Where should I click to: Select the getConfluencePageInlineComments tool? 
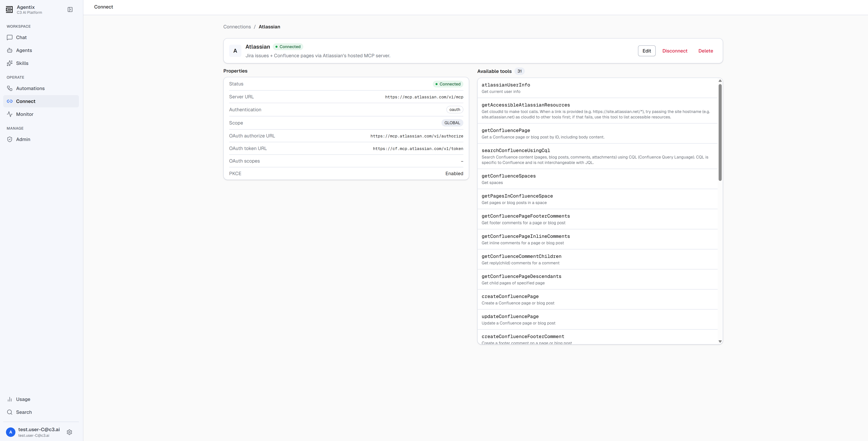pyautogui.click(x=597, y=239)
